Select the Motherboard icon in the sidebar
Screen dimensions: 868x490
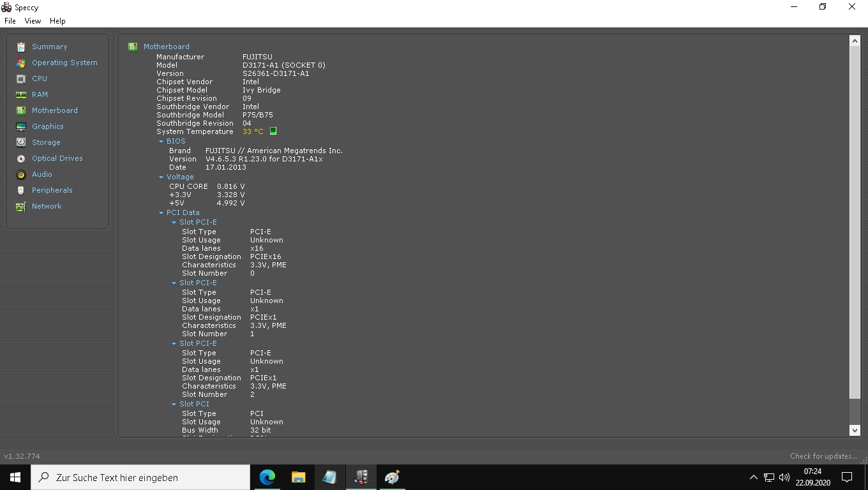point(21,110)
